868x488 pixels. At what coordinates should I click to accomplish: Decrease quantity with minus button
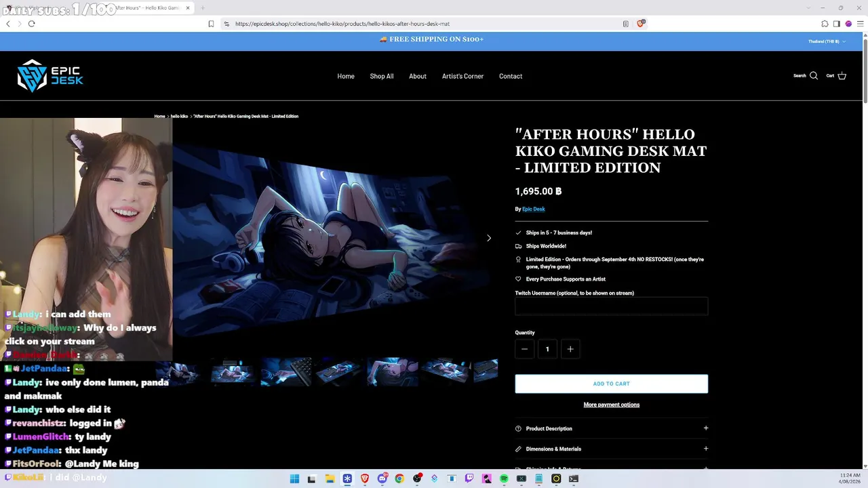tap(524, 349)
